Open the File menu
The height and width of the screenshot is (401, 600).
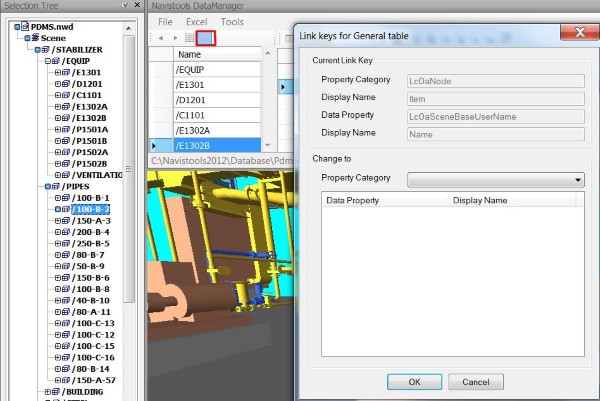165,21
